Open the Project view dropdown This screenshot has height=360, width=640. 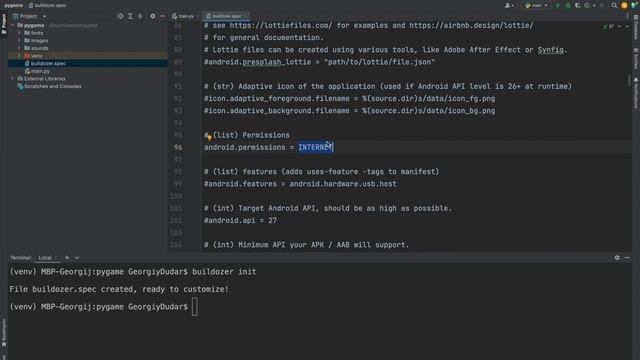click(x=44, y=16)
